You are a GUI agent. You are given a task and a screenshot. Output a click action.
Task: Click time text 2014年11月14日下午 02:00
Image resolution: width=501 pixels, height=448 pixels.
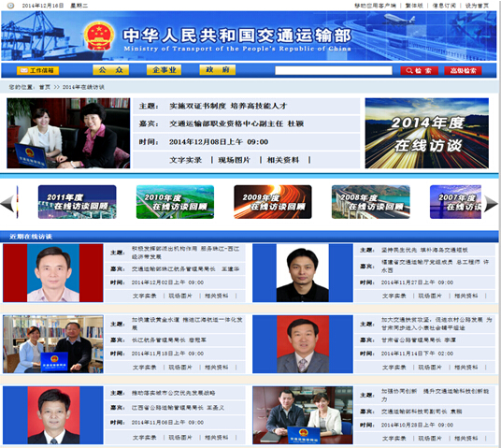(417, 354)
